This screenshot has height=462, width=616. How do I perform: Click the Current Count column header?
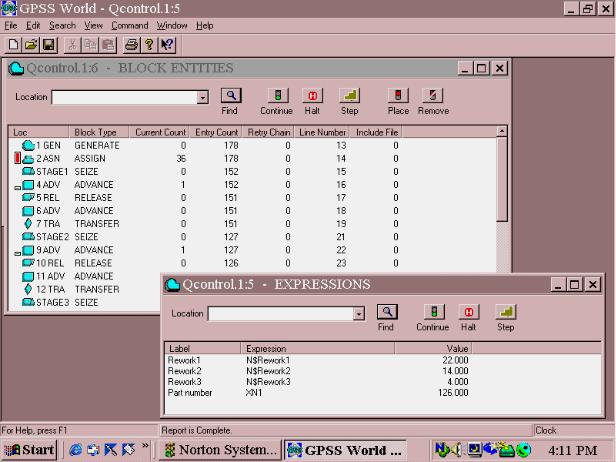pyautogui.click(x=159, y=132)
